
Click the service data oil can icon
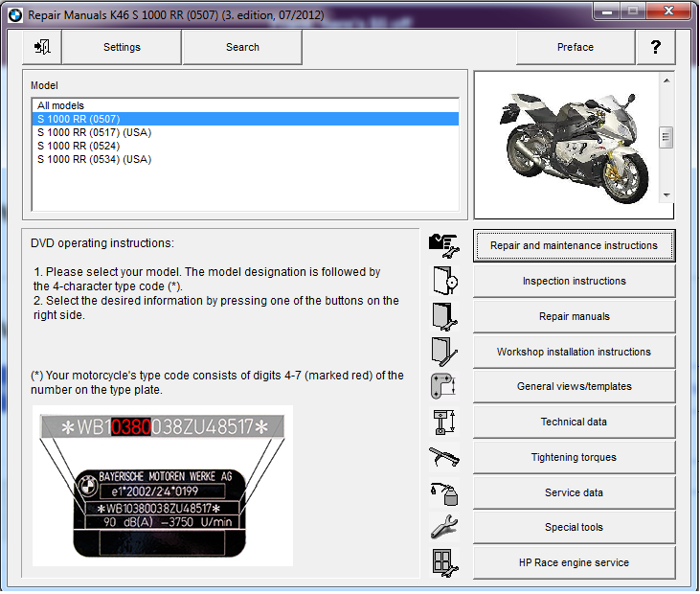(x=444, y=492)
